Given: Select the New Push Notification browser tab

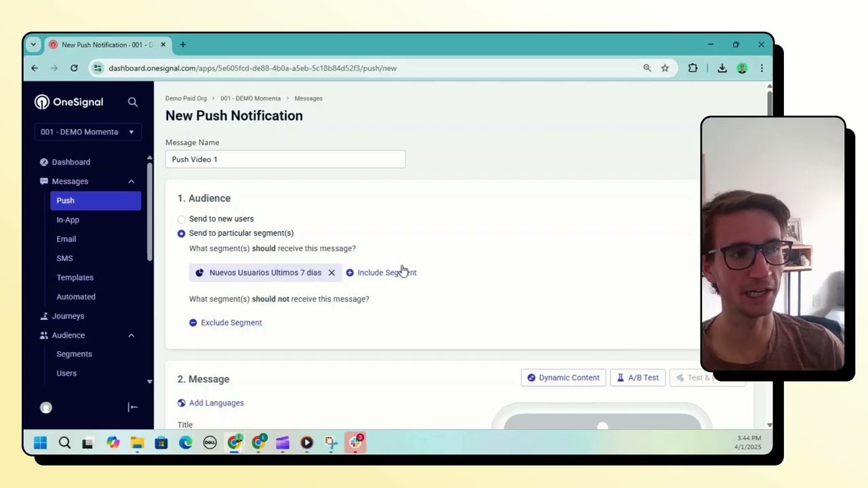Looking at the screenshot, I should click(x=107, y=45).
